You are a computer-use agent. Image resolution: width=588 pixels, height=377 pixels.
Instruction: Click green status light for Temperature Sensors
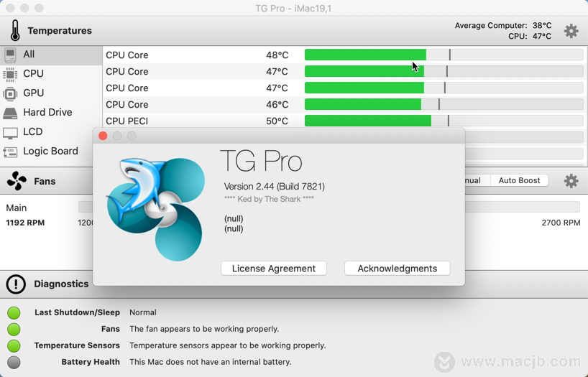(x=14, y=345)
